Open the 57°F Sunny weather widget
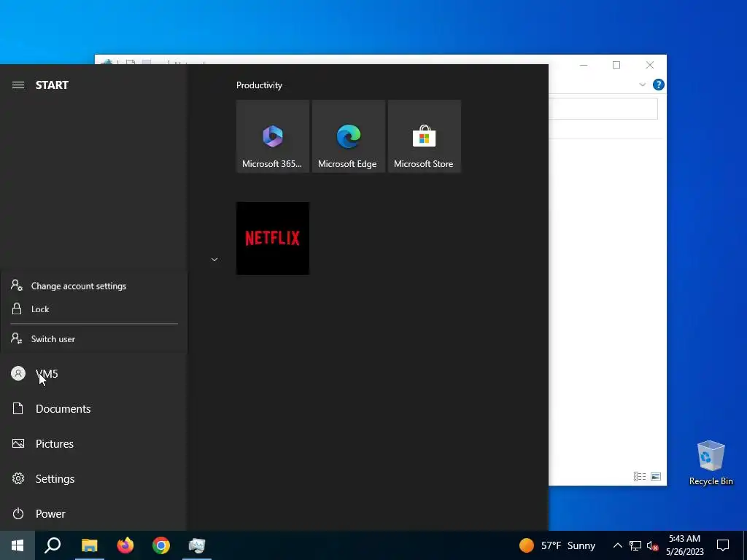The image size is (747, 560). [557, 545]
